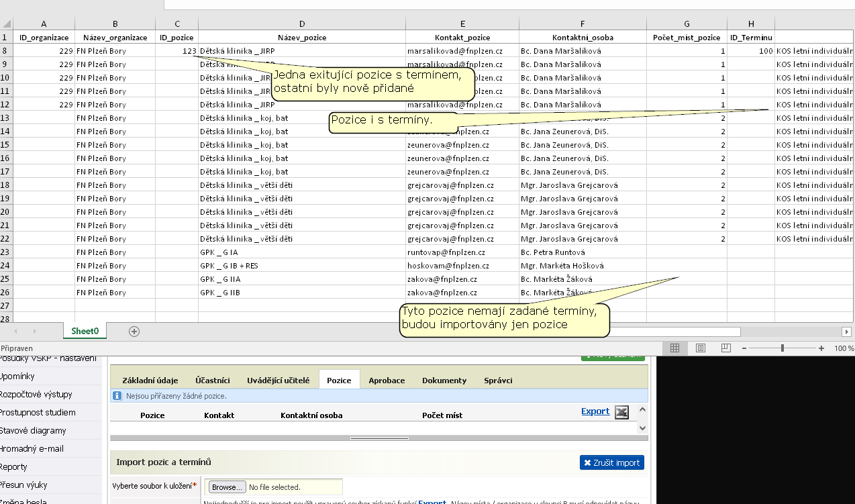The width and height of the screenshot is (855, 504).
Task: Add a new sheet with plus icon
Action: pos(134,331)
